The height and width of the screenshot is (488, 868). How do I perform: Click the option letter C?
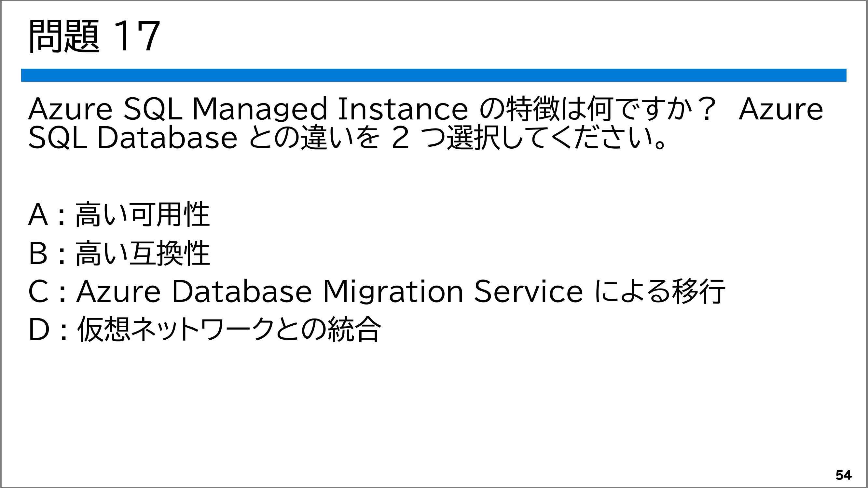(38, 291)
